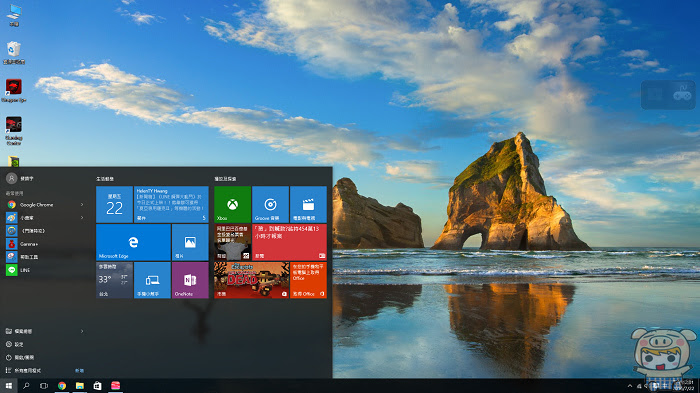Open the Groove music tile
700x393 pixels.
[x=270, y=205]
